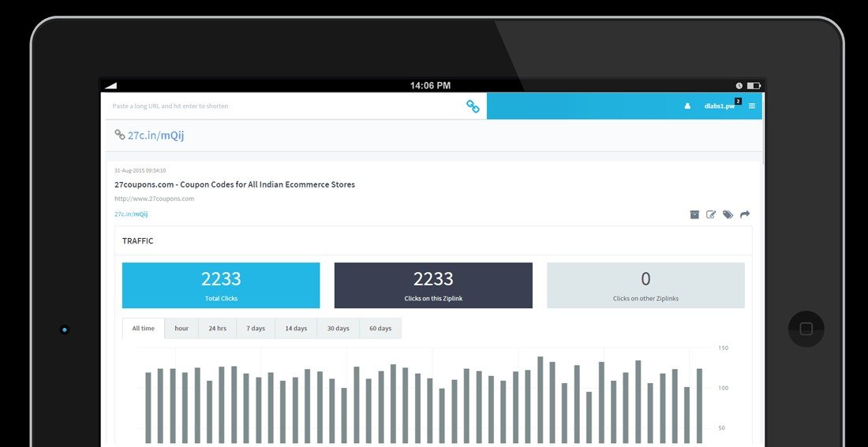Click the 150 axis label on chart

pos(723,348)
